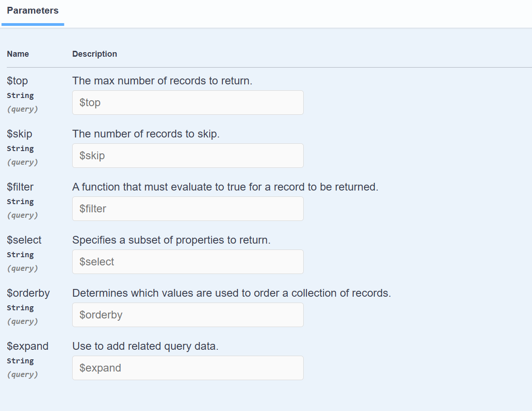Click the $expand parameter name label
The width and height of the screenshot is (532, 411).
coord(28,346)
